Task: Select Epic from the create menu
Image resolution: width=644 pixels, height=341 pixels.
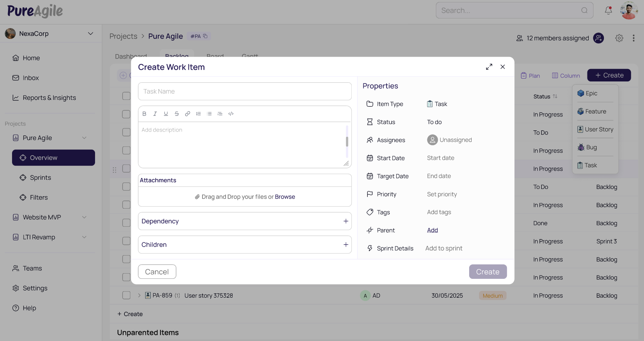Action: (x=587, y=93)
